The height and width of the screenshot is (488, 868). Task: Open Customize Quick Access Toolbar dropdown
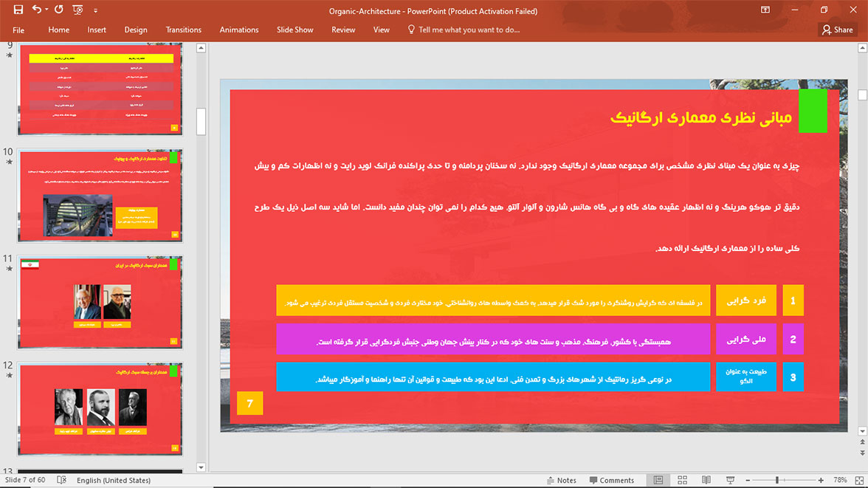coord(95,10)
